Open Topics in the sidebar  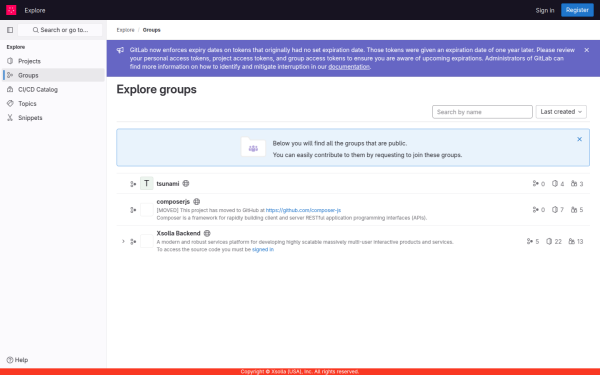pyautogui.click(x=53, y=104)
